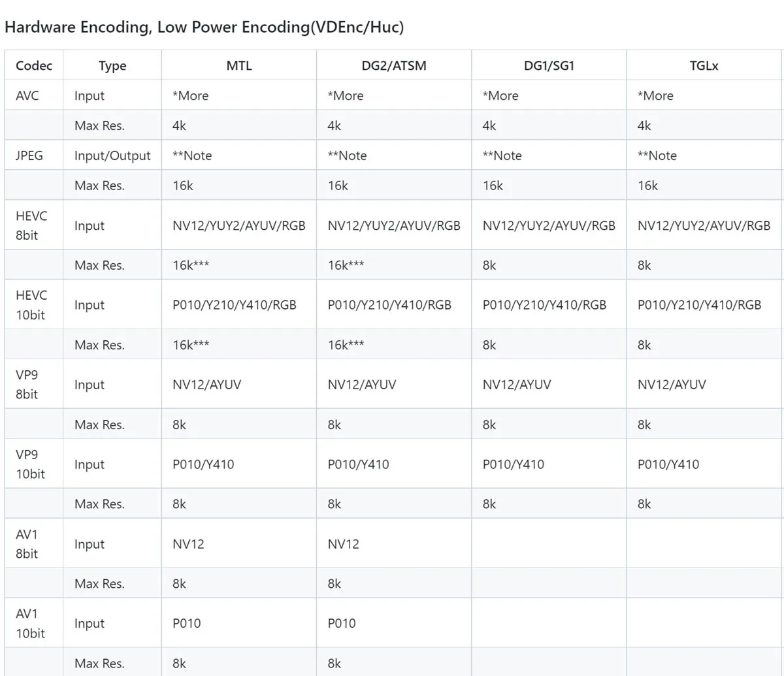Click the DG1/SG1 column header
Viewport: 784px width, 676px height.
click(x=549, y=65)
